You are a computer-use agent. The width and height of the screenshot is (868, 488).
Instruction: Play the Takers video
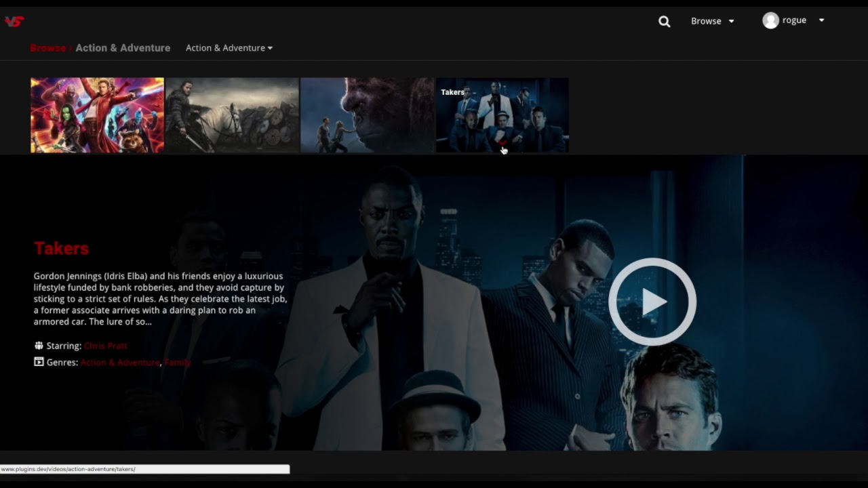coord(652,302)
